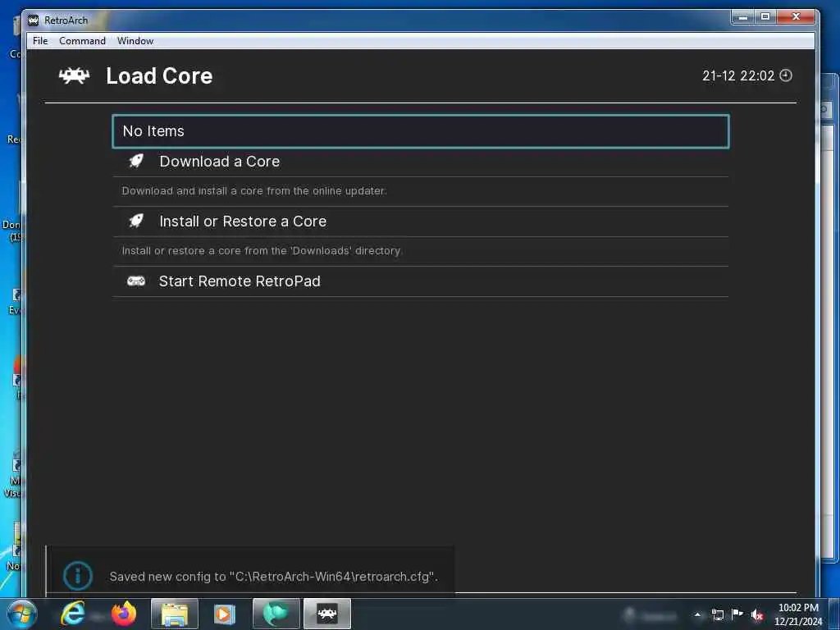Open Windows Media Player from the taskbar

click(225, 614)
